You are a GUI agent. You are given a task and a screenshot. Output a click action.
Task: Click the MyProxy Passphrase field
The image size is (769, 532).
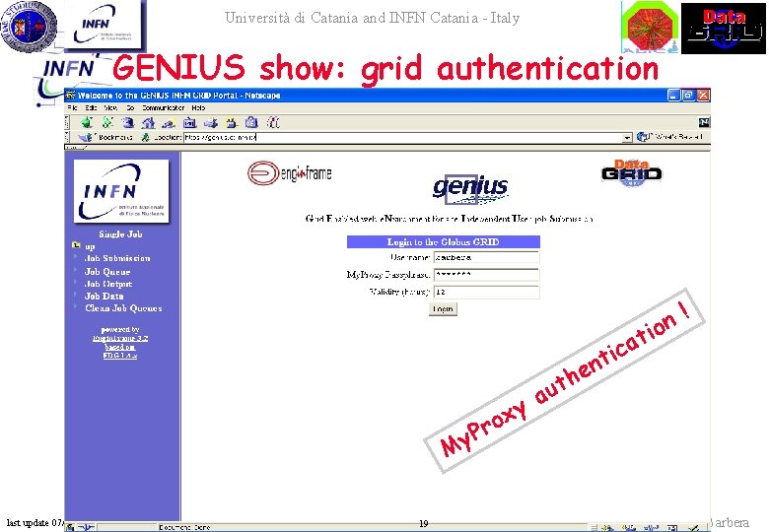point(486,274)
